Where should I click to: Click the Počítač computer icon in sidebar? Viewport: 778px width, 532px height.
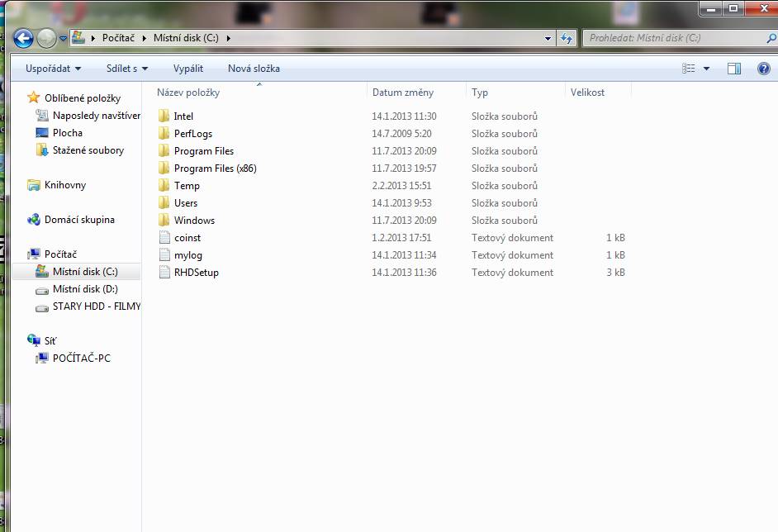[x=33, y=254]
